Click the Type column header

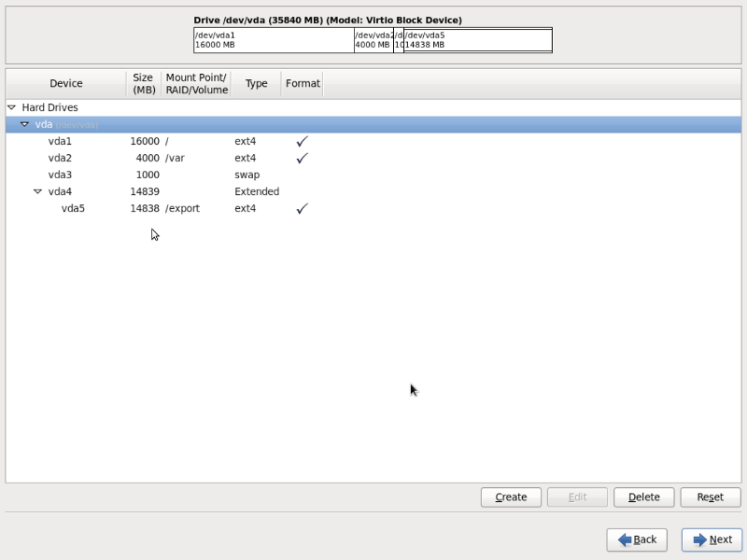click(256, 83)
